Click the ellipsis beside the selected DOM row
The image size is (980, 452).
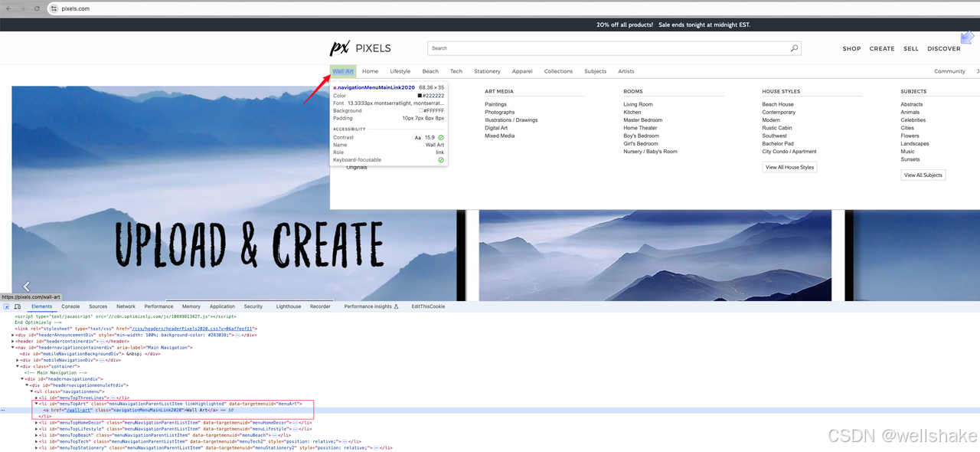(5, 410)
